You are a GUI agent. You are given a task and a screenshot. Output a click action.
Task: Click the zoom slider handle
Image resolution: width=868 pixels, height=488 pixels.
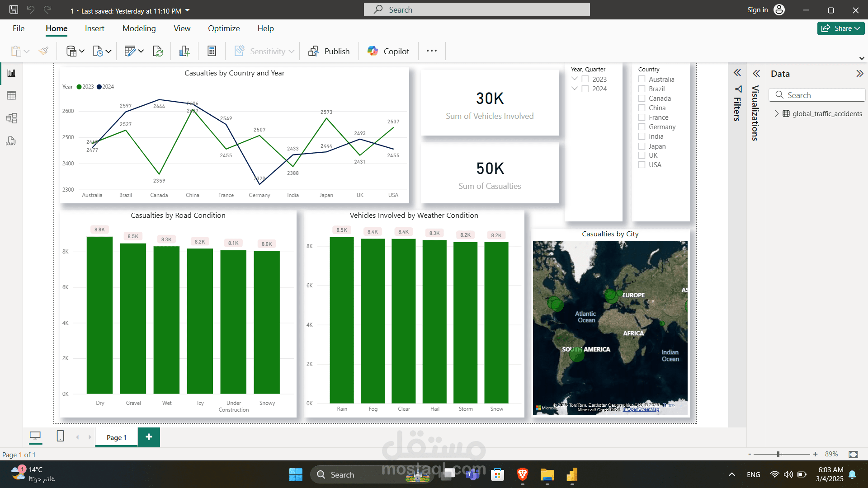click(x=778, y=454)
